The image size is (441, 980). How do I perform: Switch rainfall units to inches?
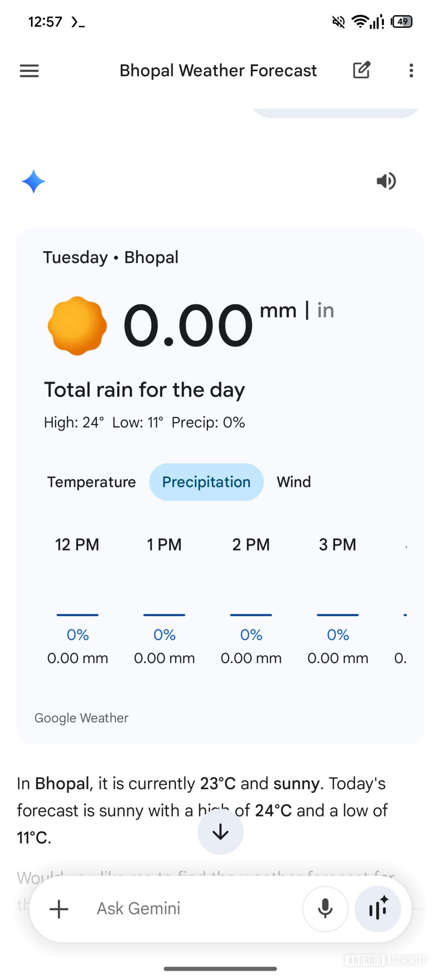pyautogui.click(x=325, y=310)
